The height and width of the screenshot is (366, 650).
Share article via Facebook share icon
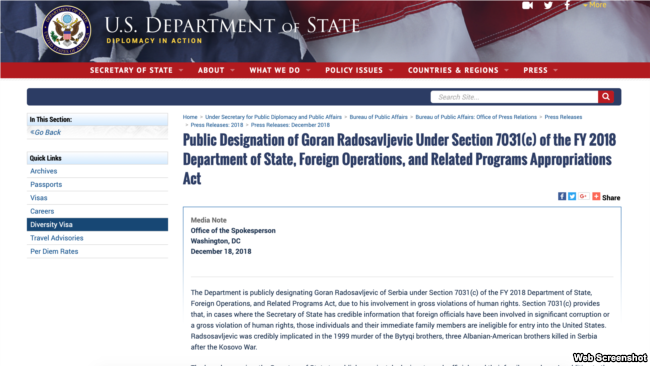point(562,196)
